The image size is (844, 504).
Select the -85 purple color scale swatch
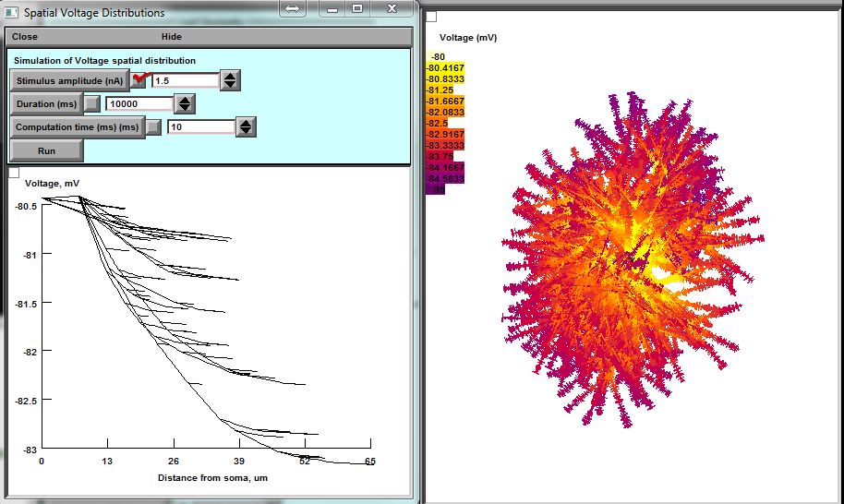(x=436, y=189)
